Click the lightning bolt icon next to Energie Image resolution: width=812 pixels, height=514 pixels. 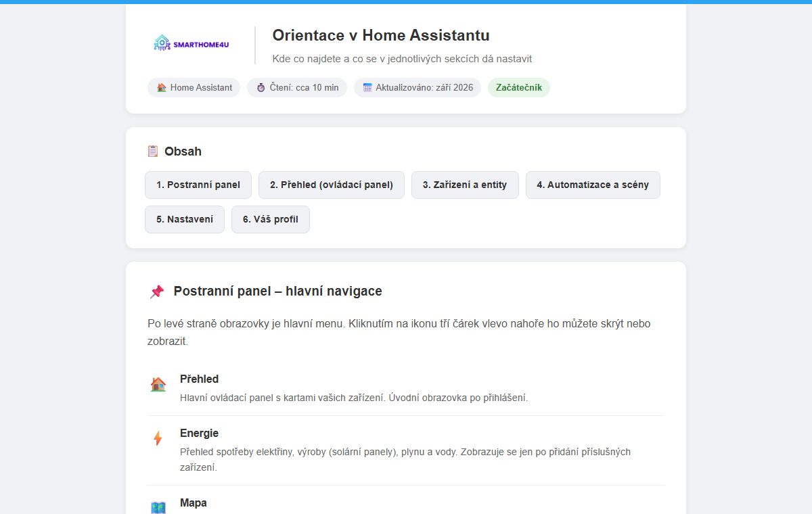point(158,438)
